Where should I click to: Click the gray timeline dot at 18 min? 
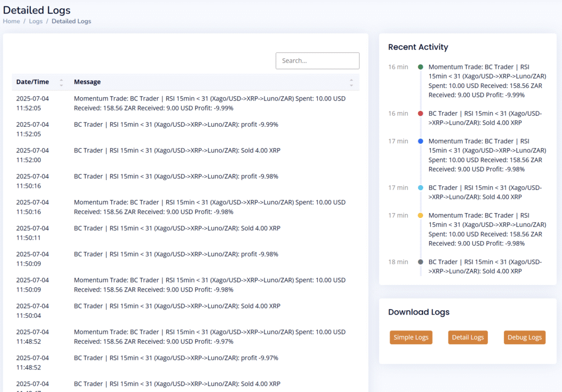coord(420,262)
